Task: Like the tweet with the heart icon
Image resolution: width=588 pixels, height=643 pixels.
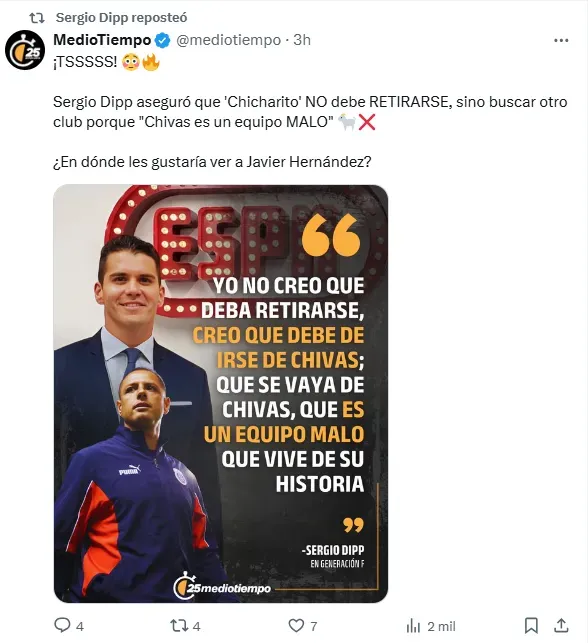Action: 296,625
